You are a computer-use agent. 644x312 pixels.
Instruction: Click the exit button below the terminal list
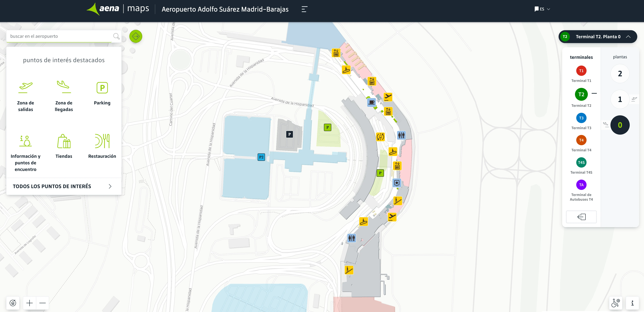tap(581, 217)
